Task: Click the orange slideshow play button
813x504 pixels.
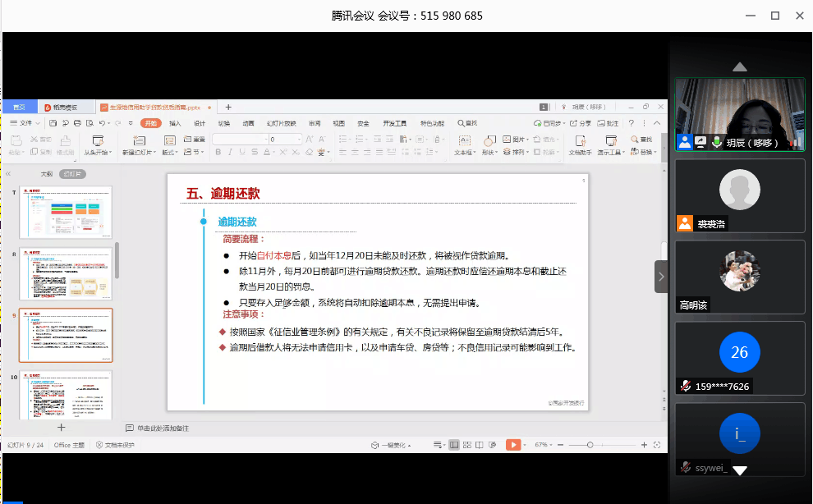Action: [512, 444]
